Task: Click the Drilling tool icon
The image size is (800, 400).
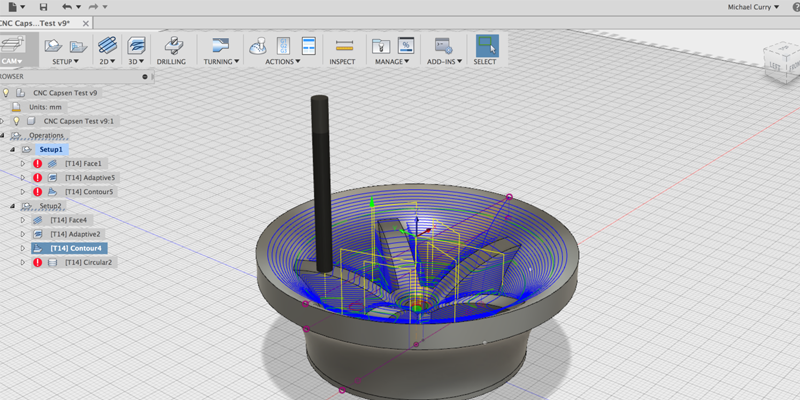Action: coord(172,45)
